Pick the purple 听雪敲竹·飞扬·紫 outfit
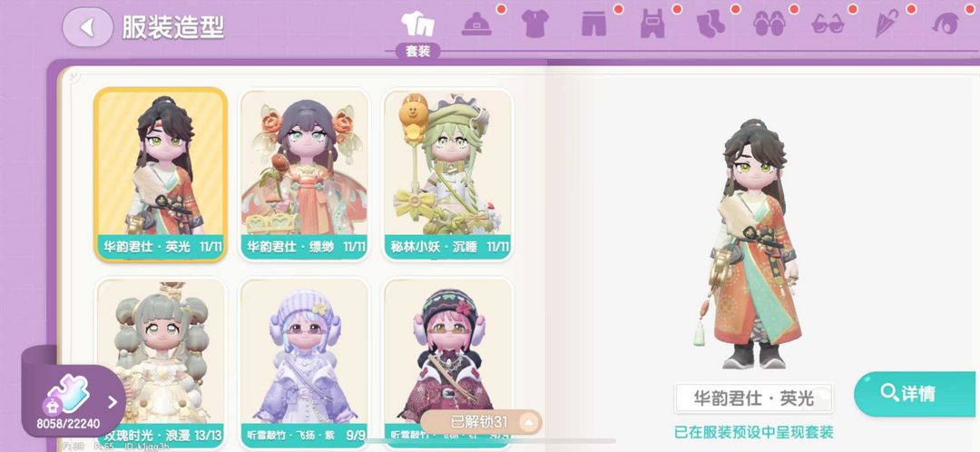 (305, 362)
